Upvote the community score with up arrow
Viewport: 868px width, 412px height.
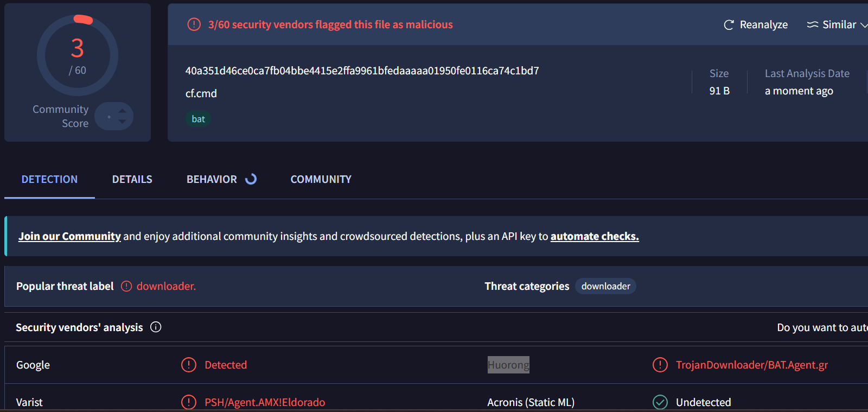123,110
